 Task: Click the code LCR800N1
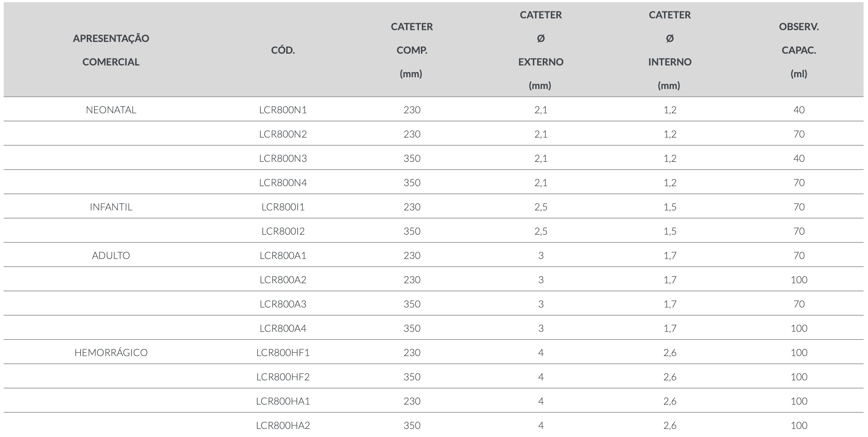point(283,110)
